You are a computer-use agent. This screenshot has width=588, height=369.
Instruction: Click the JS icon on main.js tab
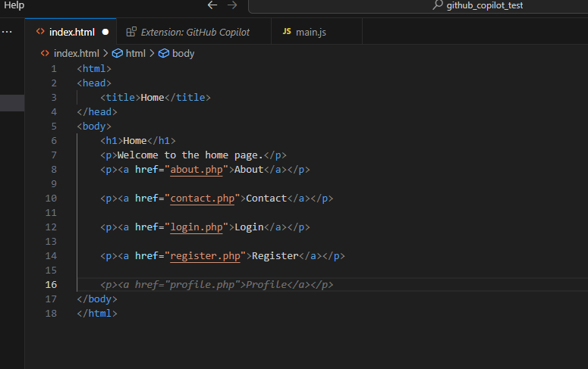coord(287,32)
